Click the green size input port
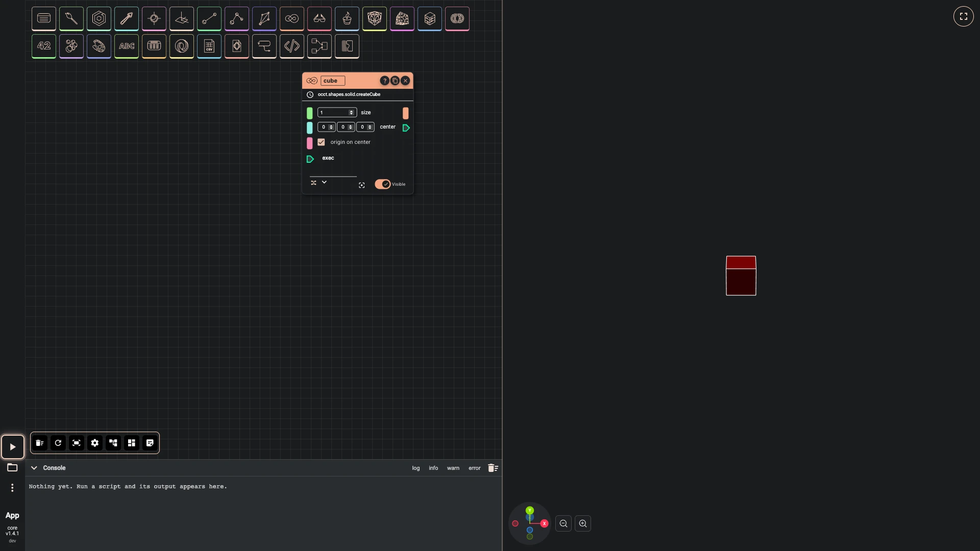 [310, 113]
